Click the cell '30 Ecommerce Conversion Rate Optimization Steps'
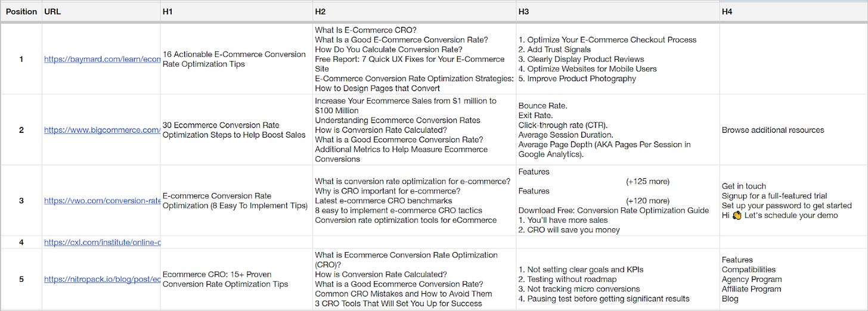The width and height of the screenshot is (868, 311). [237, 130]
